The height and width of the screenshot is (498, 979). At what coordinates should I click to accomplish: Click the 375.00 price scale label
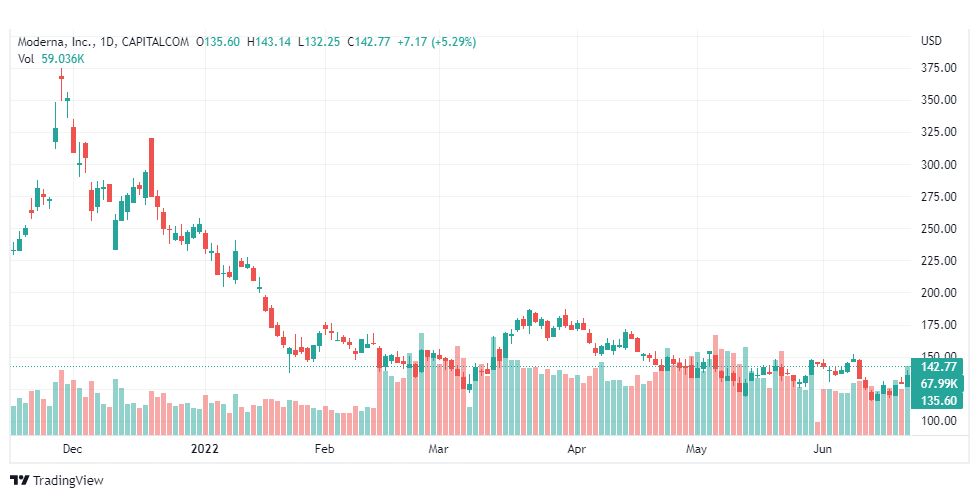939,67
